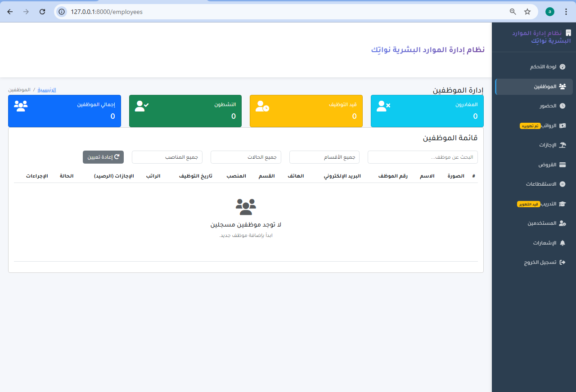Bookmark this page with the star icon
The width and height of the screenshot is (576, 392).
(x=527, y=12)
